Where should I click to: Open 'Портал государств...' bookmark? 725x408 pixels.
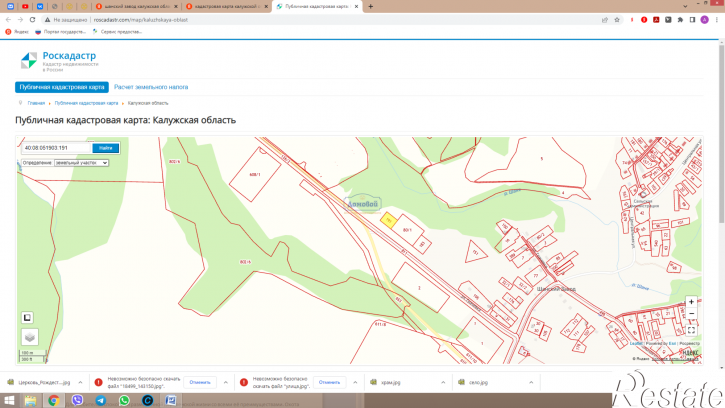[61, 32]
